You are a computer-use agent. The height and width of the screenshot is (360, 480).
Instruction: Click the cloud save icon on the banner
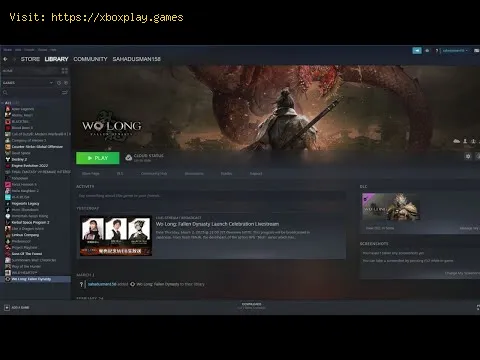pos(457,141)
